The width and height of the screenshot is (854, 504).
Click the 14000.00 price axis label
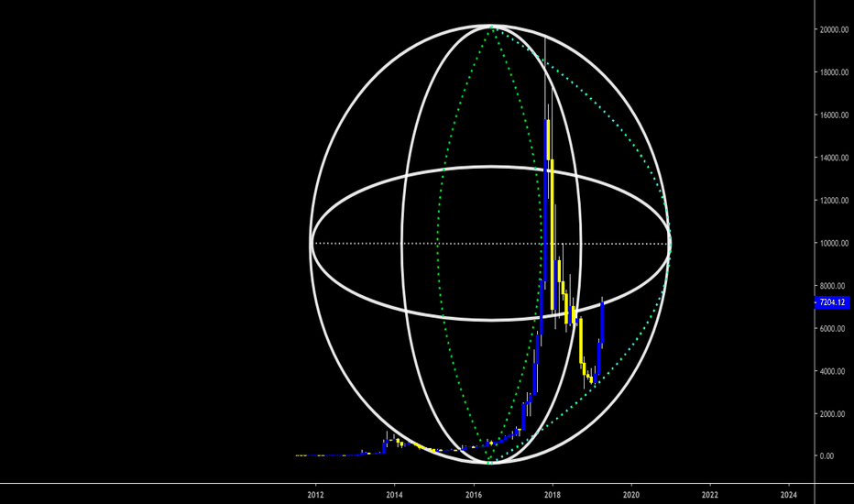click(834, 158)
